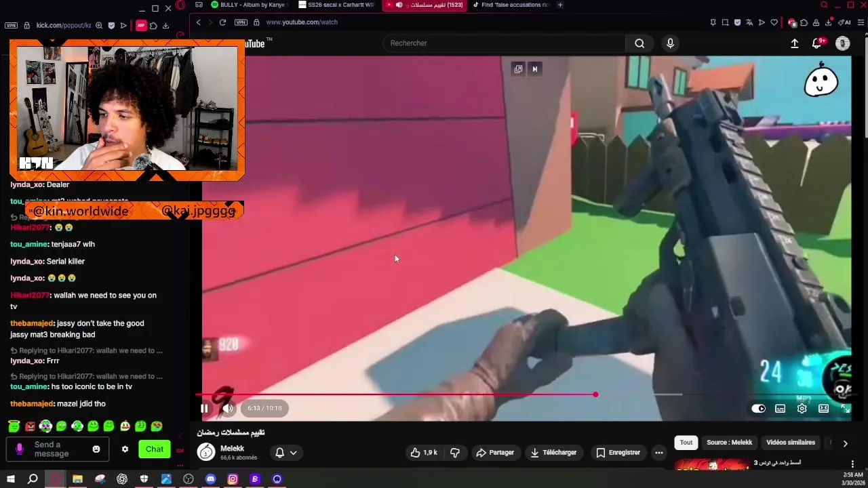
Task: Open ChatGPT from the taskbar
Action: point(122,479)
